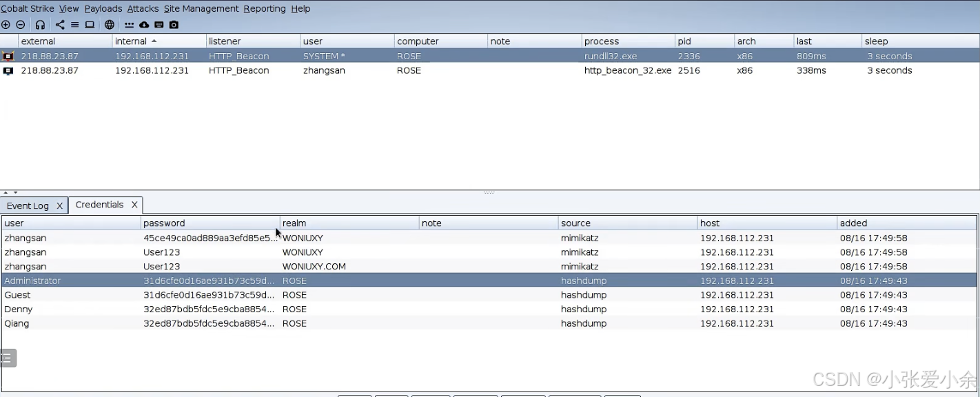Image resolution: width=980 pixels, height=397 pixels.
Task: Close the Event Log tab
Action: click(x=60, y=205)
